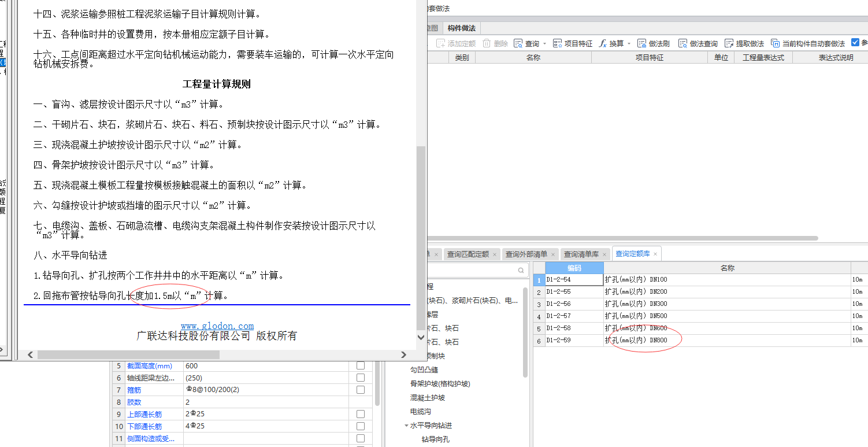Check the box for 截面高度(mm) row
868x447 pixels.
pyautogui.click(x=361, y=365)
